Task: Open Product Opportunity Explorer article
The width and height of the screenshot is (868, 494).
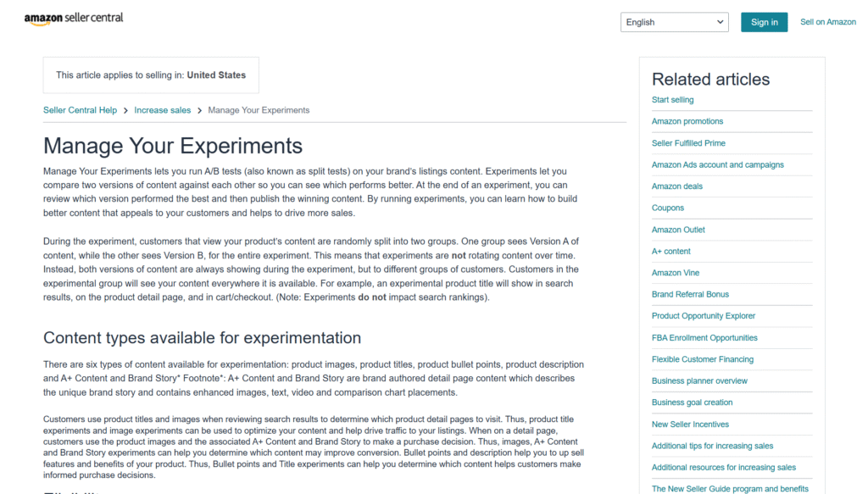Action: pyautogui.click(x=703, y=316)
